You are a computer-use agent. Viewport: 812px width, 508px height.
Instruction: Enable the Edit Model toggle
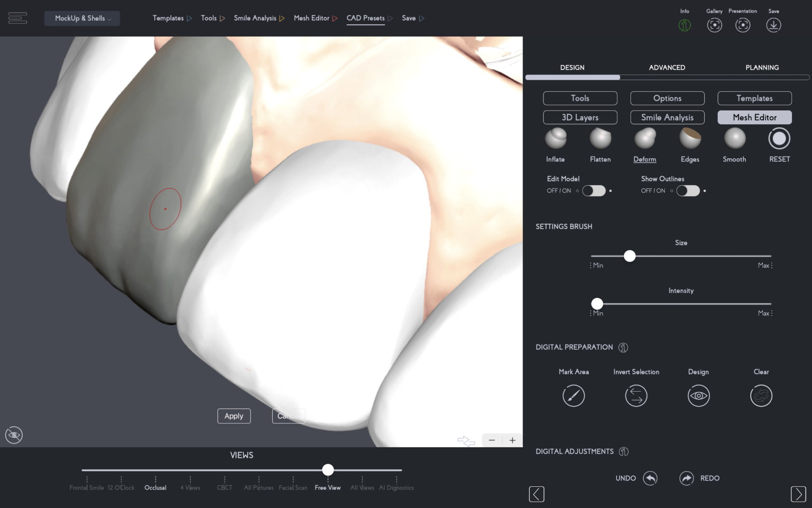point(594,190)
